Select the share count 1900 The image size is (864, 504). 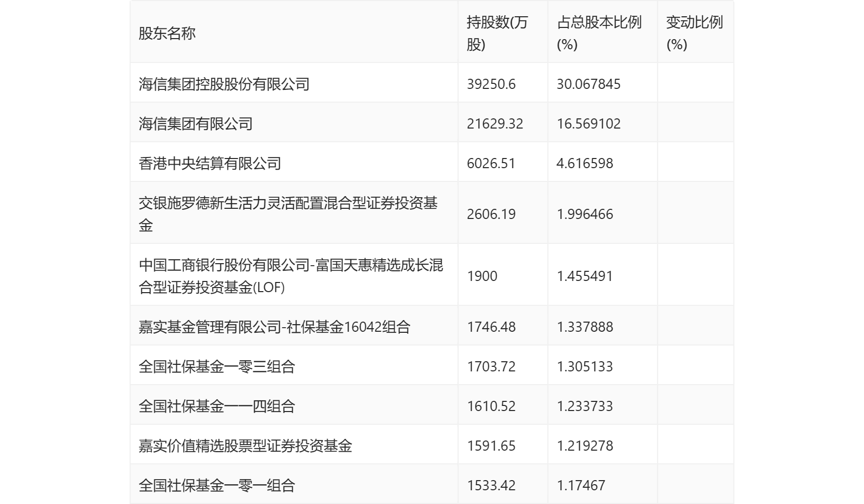482,276
